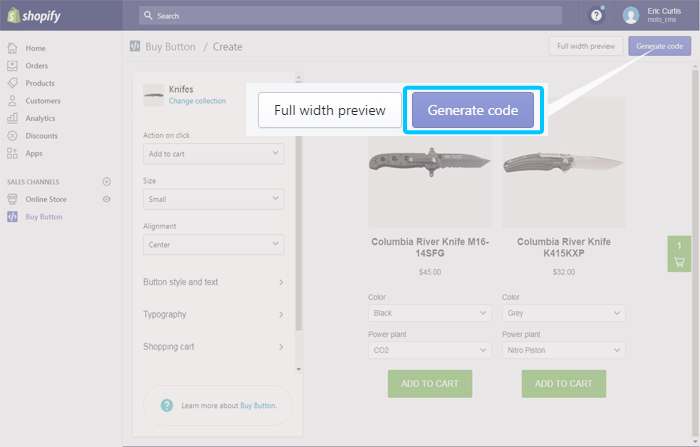
Task: Click product title Columbia River Knife M16-14SFG
Action: point(429,247)
